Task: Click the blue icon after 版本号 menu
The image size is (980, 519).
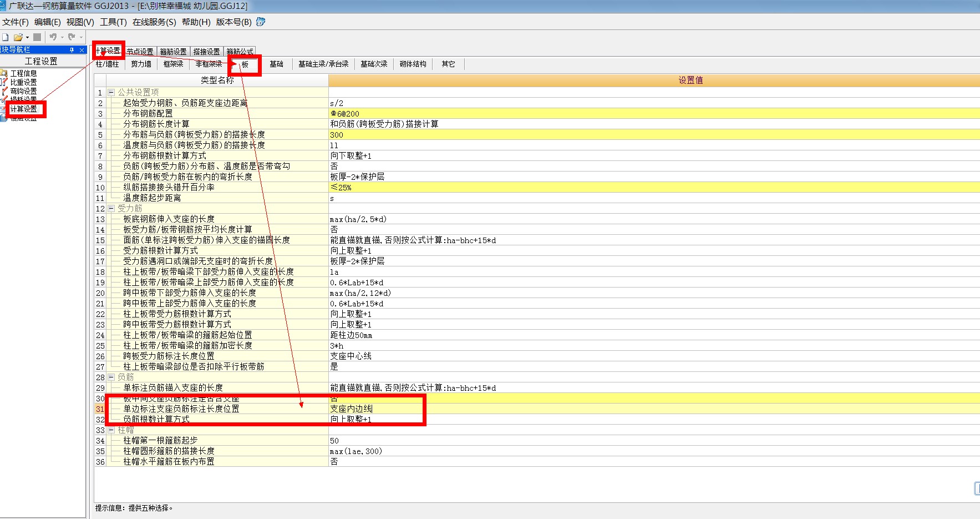Action: point(260,22)
